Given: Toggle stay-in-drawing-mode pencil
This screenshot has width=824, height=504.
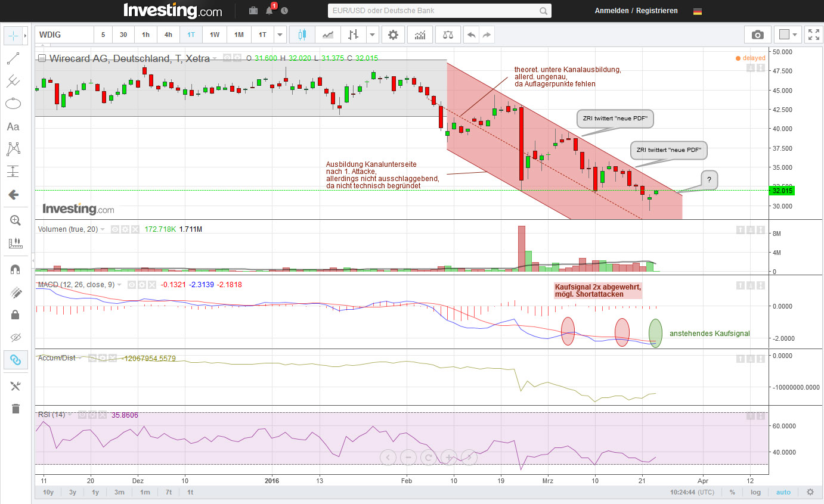Looking at the screenshot, I should (x=16, y=292).
